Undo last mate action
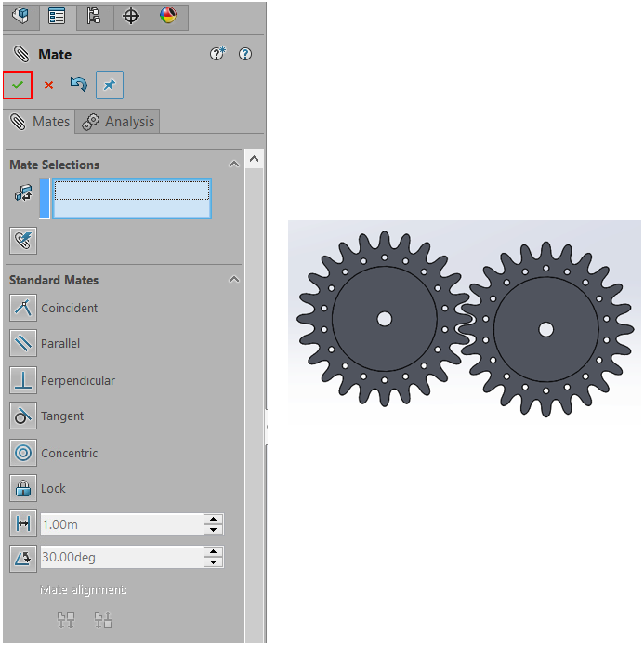This screenshot has width=644, height=647. point(78,85)
